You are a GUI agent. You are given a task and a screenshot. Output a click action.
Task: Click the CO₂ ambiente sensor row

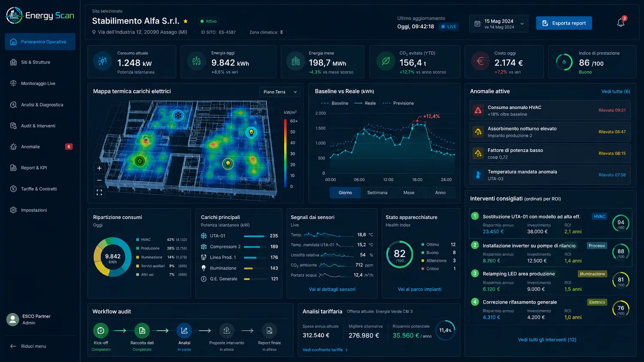332,265
